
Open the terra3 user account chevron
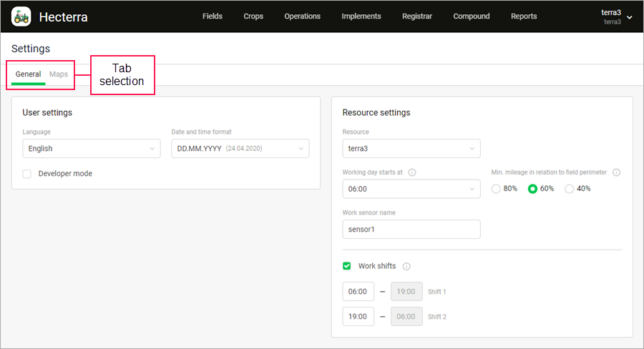coord(629,17)
